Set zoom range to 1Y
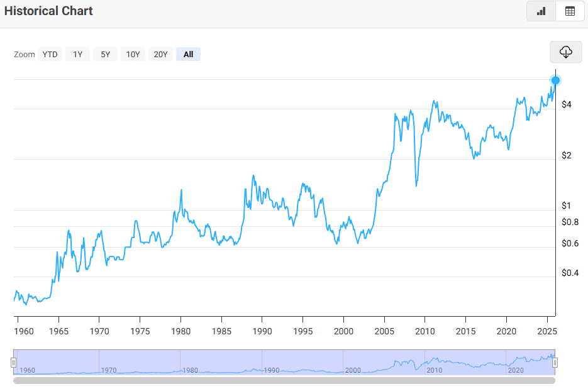 pos(77,54)
